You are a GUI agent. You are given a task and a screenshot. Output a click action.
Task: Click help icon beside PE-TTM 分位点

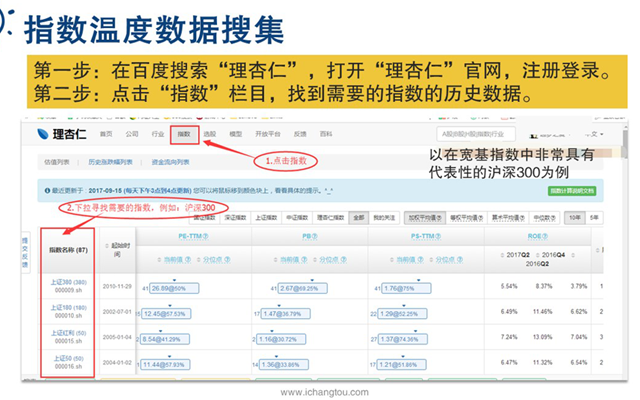pyautogui.click(x=227, y=260)
